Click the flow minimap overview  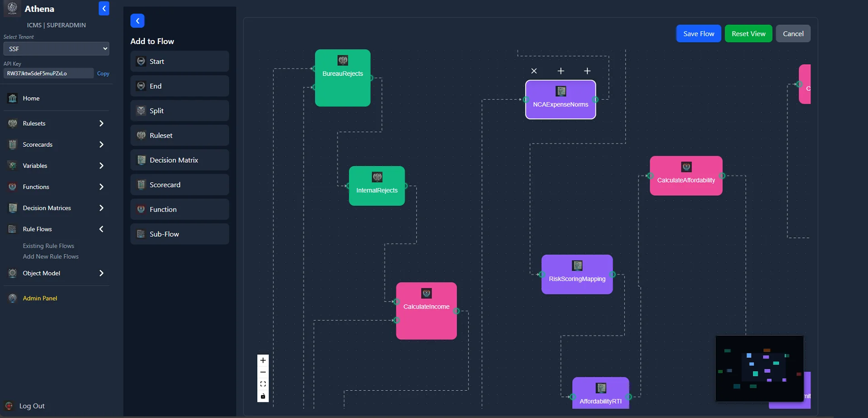pyautogui.click(x=759, y=368)
